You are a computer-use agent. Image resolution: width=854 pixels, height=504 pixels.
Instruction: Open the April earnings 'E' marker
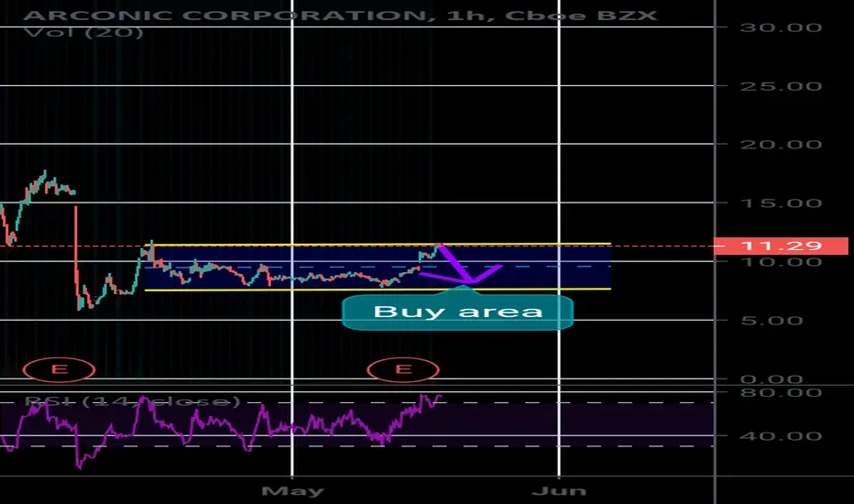pos(59,370)
